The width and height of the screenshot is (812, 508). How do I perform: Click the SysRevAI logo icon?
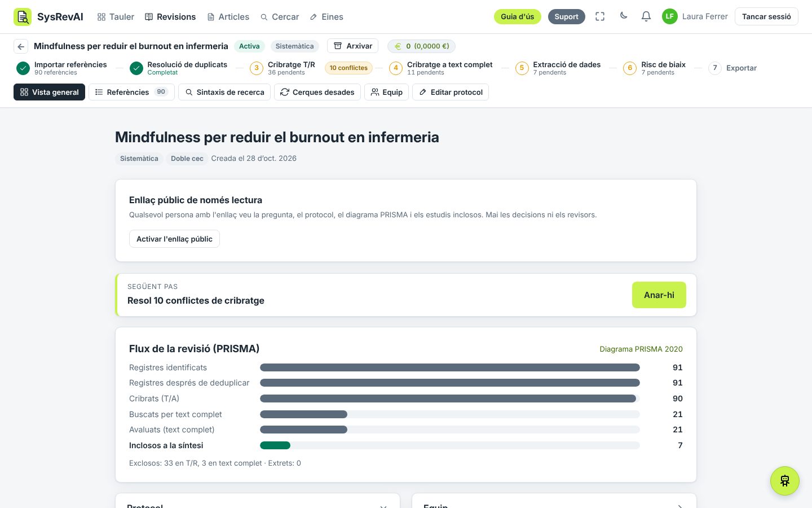23,17
